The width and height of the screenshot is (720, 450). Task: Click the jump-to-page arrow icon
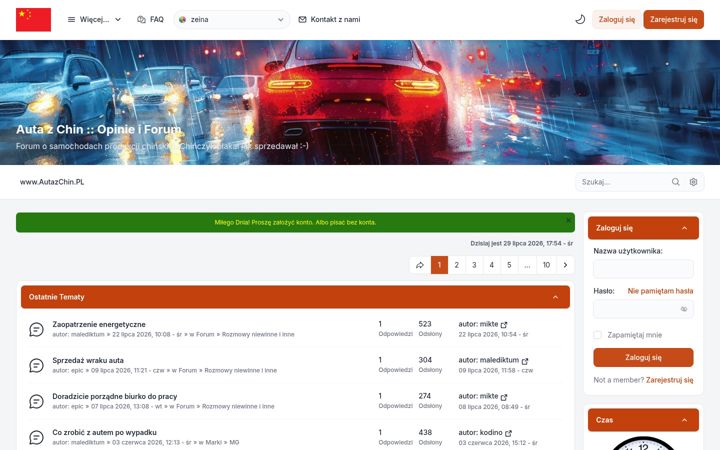(x=420, y=265)
